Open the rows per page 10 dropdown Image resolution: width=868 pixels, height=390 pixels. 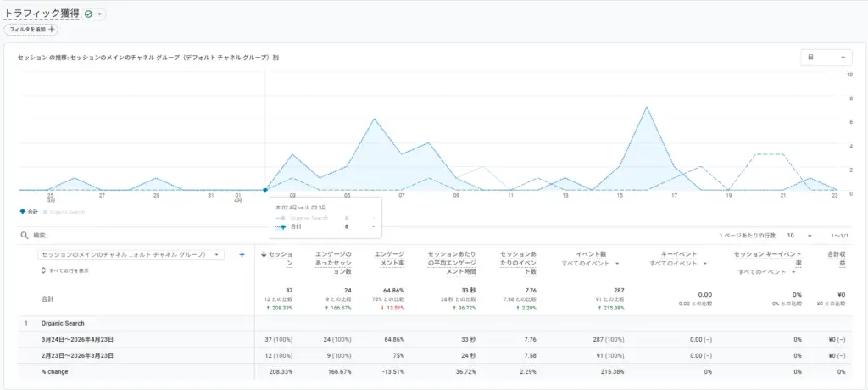coord(799,236)
